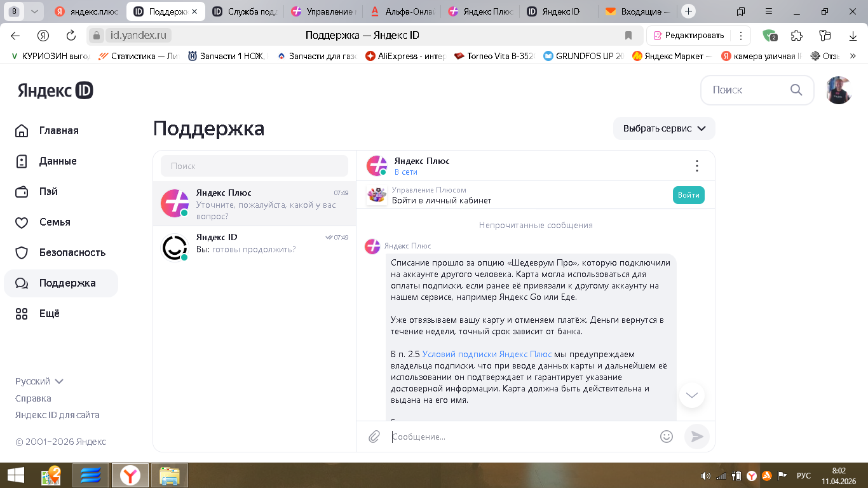Show more bookmarks via chevron

(853, 56)
